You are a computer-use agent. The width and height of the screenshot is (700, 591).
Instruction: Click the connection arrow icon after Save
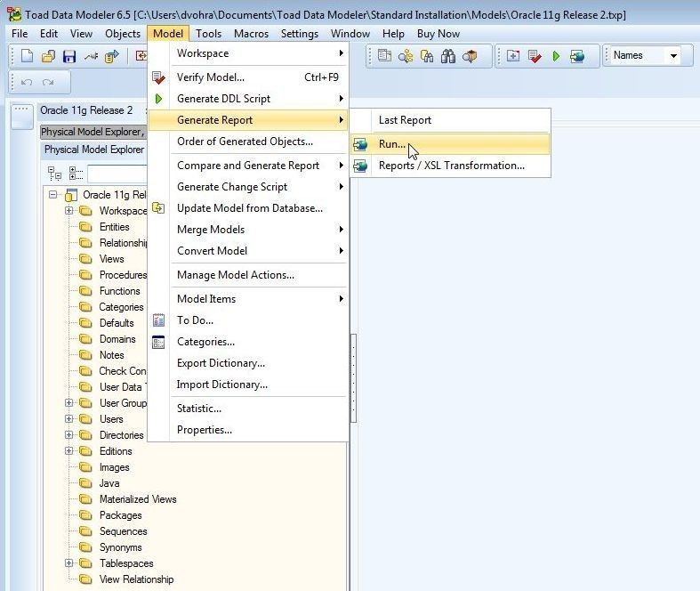click(91, 56)
